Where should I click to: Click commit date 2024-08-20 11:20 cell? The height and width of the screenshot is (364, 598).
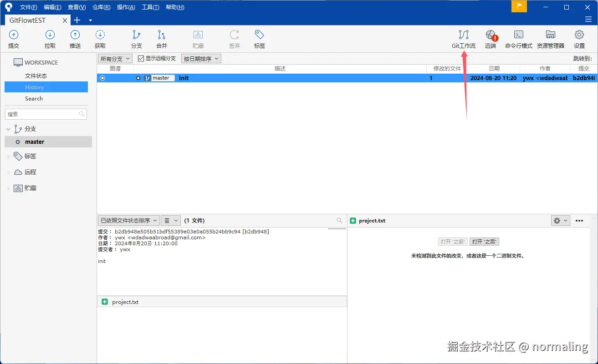[x=493, y=78]
